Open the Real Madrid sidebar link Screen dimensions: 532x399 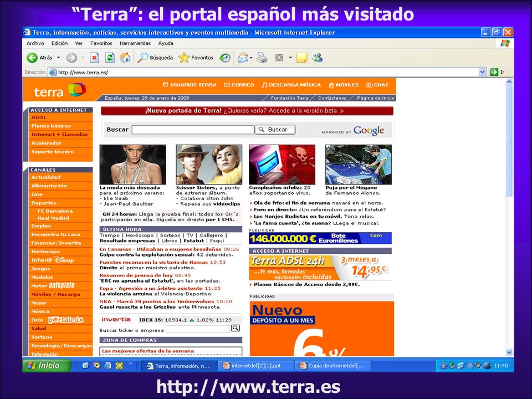click(x=53, y=218)
